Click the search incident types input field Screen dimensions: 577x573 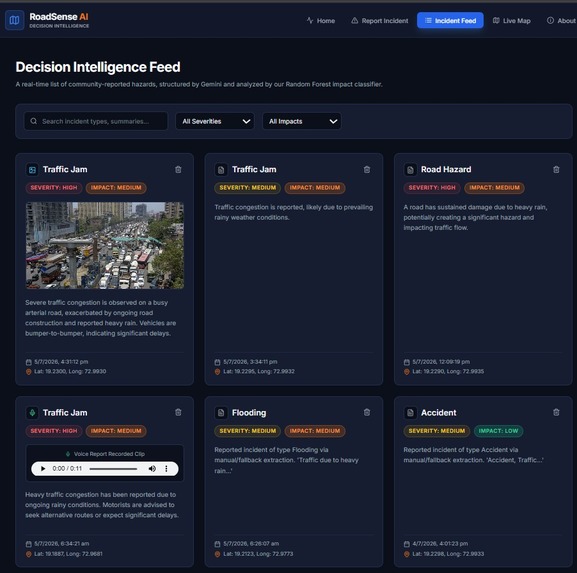coord(96,121)
